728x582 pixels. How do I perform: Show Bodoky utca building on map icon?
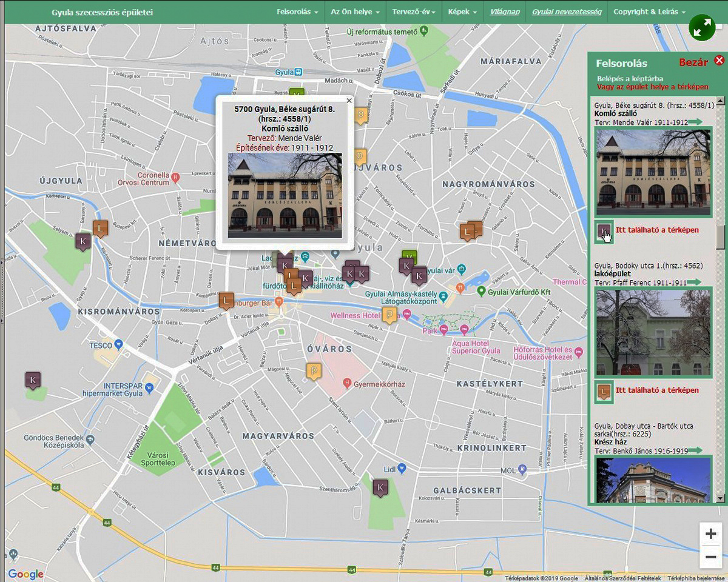pos(604,392)
